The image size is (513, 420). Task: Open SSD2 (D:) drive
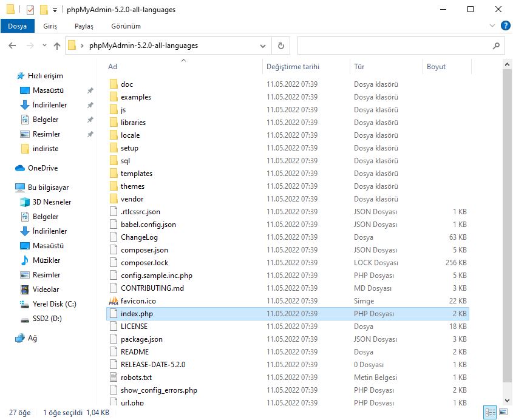[47, 319]
